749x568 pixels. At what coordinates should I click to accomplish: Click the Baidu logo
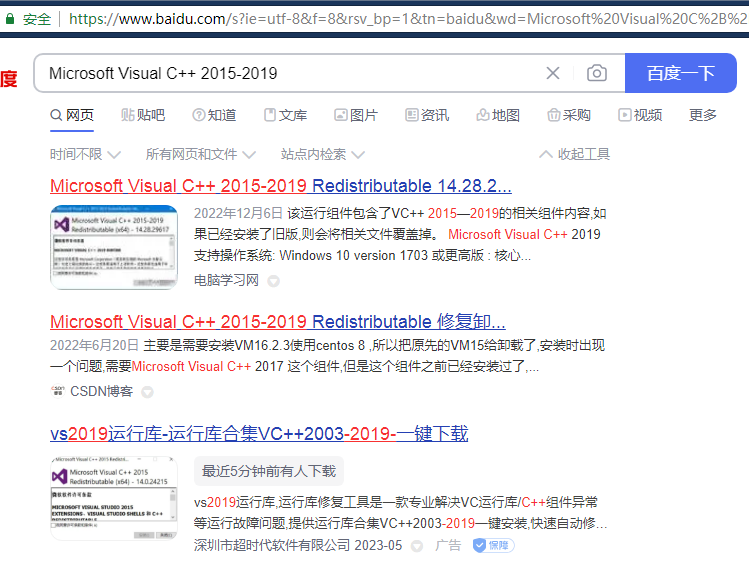(9, 79)
